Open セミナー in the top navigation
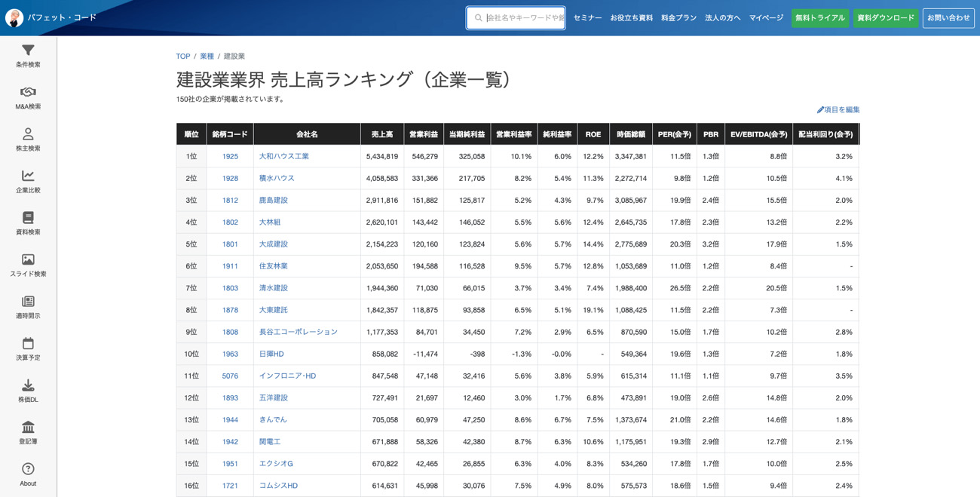Screen dimensions: 980x497 point(587,18)
